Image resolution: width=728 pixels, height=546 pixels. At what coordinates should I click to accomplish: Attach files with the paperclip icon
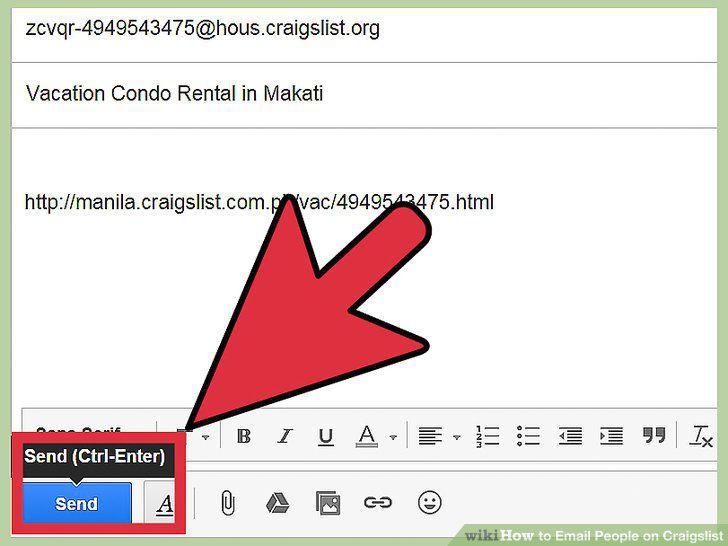point(228,502)
